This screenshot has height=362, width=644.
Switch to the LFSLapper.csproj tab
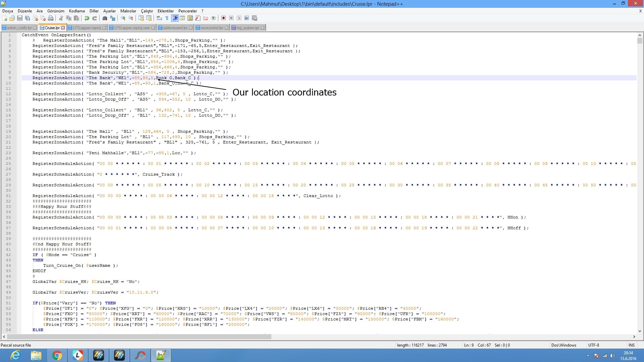point(87,28)
